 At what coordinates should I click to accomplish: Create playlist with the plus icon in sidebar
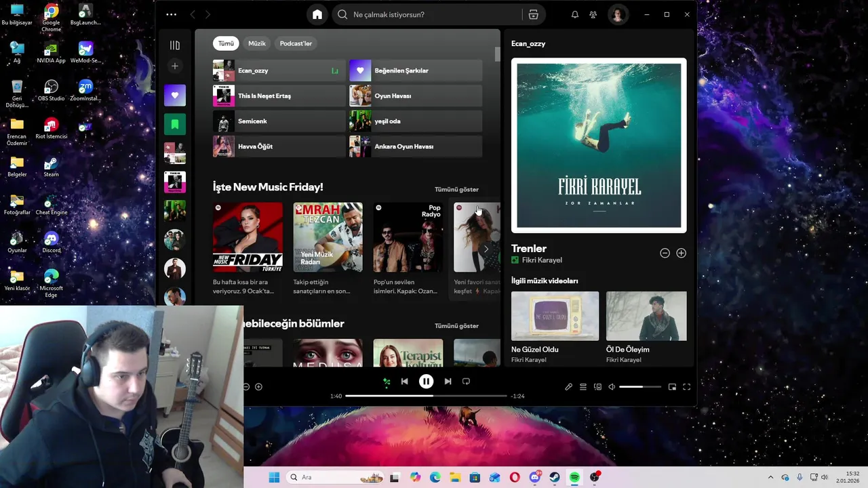pos(175,66)
